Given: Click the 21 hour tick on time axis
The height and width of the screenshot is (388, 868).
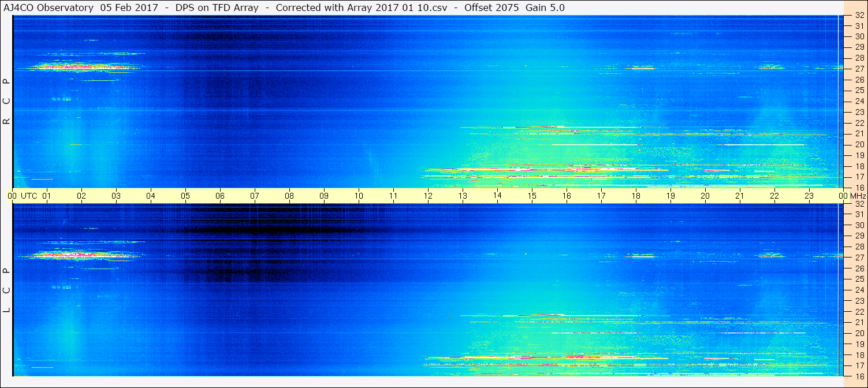Looking at the screenshot, I should (740, 196).
